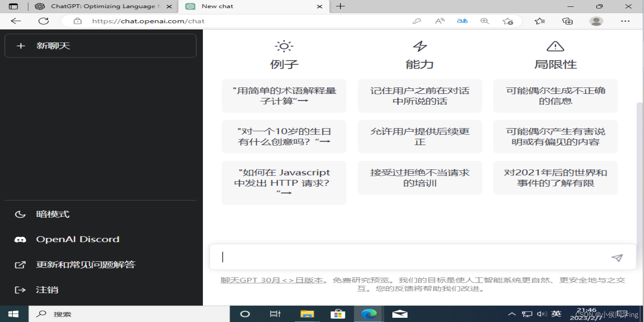Open the volume control tray icon
Viewport: 644px width, 322px height.
point(541,314)
